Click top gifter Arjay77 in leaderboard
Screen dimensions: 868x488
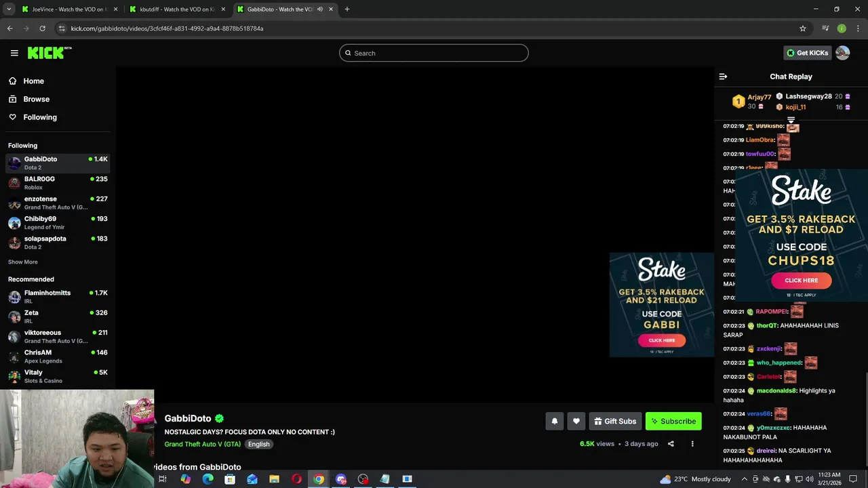(759, 97)
